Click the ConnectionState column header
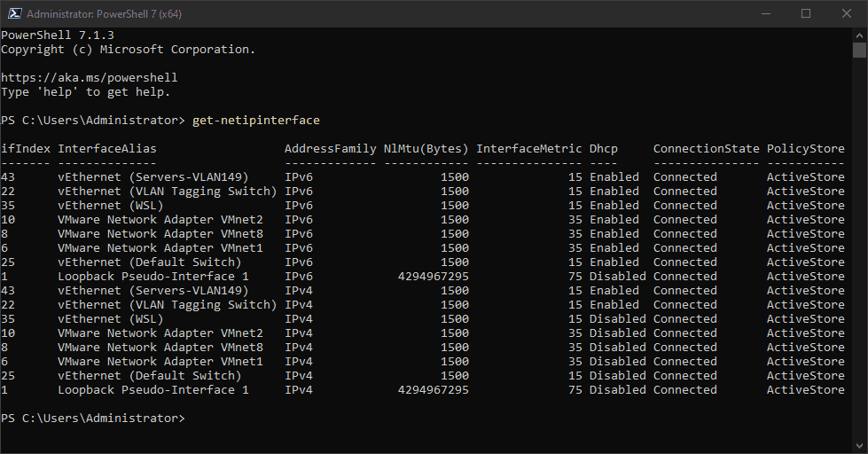The height and width of the screenshot is (454, 868). [x=707, y=149]
